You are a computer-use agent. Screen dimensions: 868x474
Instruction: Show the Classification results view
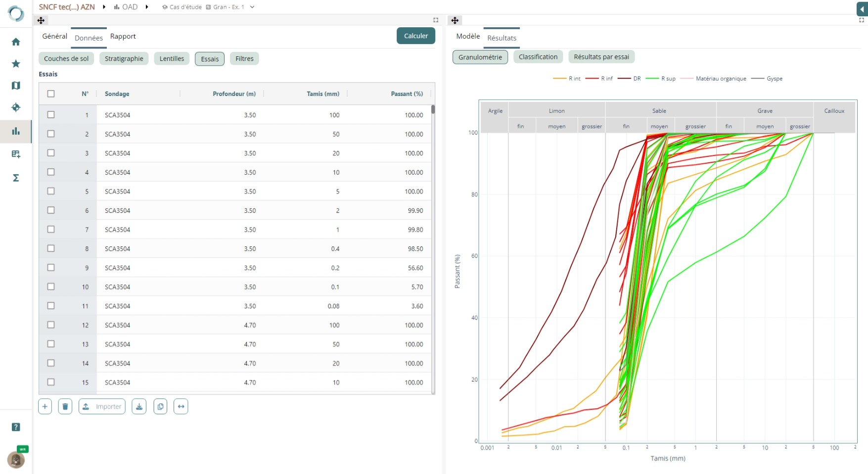(538, 57)
